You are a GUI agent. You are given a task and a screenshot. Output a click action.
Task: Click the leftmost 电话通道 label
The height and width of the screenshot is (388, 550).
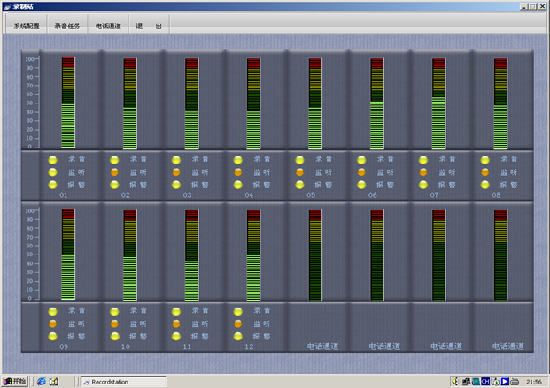coord(322,346)
